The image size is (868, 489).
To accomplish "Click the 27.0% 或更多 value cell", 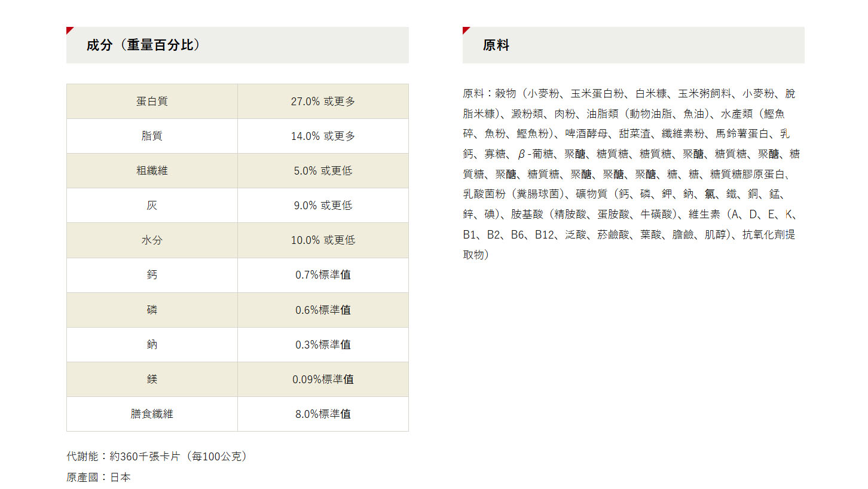I will click(323, 102).
